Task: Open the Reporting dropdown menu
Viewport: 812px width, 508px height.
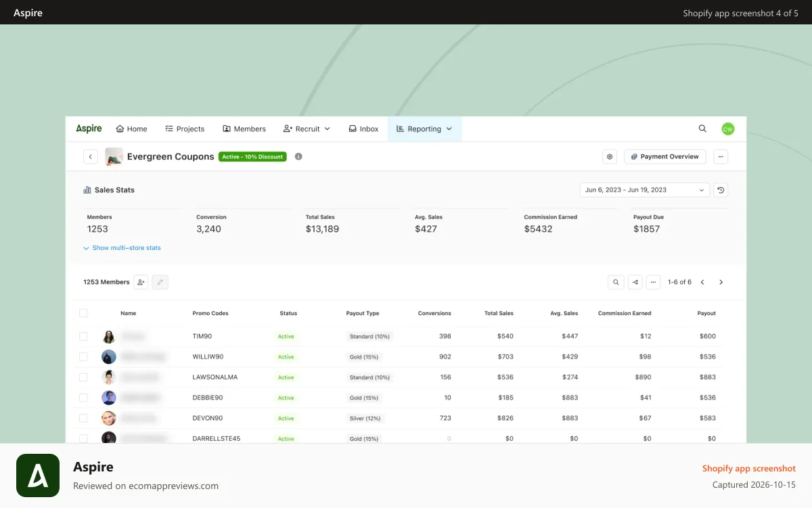Action: click(424, 129)
